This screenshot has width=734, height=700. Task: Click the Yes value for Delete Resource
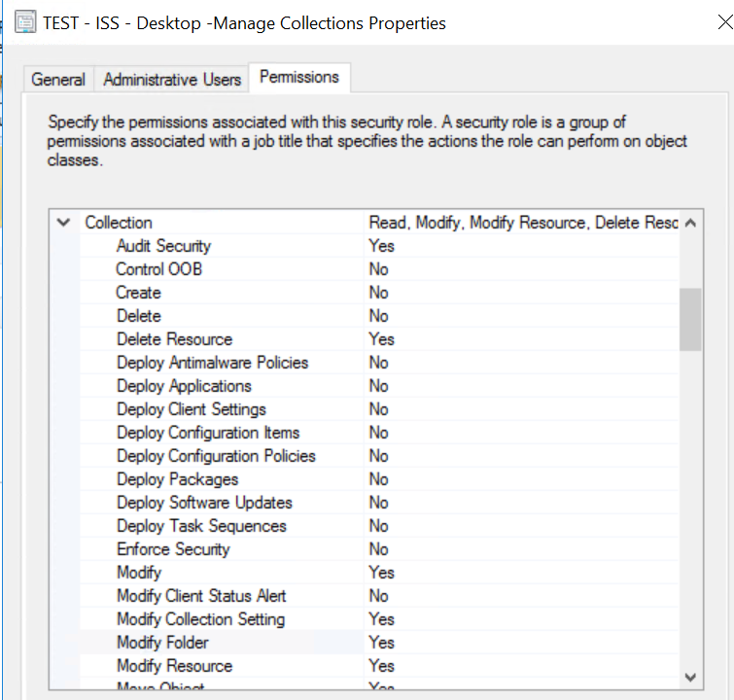[x=381, y=339]
